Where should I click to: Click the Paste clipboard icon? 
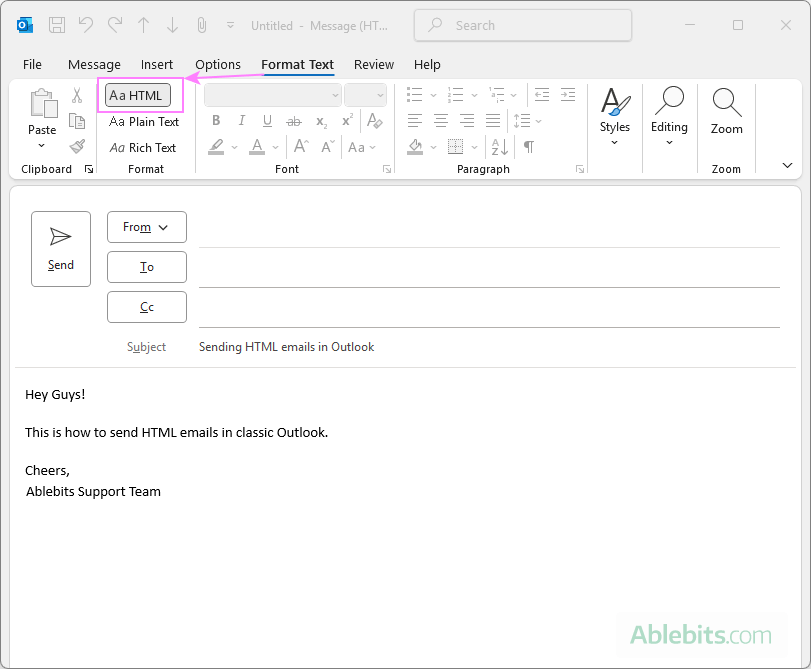[x=43, y=103]
